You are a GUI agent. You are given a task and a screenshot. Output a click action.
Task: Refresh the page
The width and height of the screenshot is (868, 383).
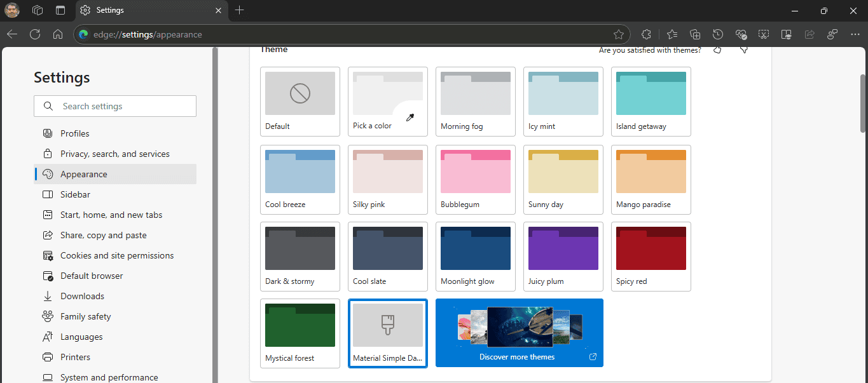point(35,34)
